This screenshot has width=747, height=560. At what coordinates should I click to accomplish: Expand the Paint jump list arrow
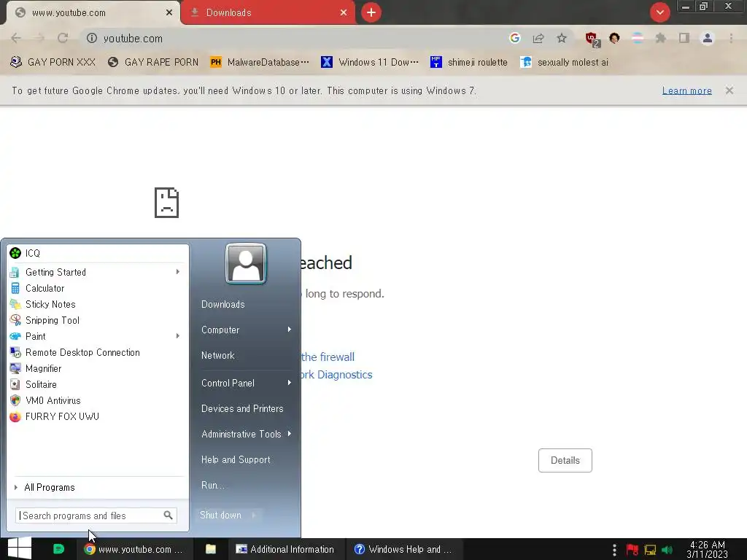[178, 336]
